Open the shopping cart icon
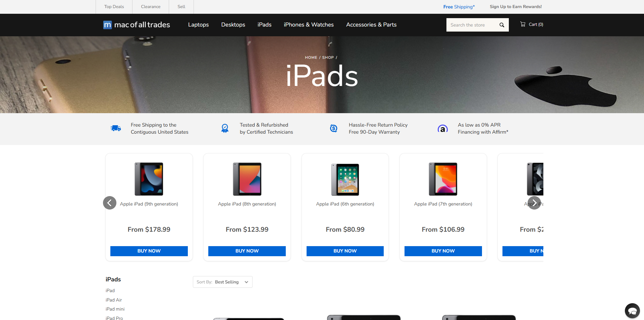 point(523,24)
